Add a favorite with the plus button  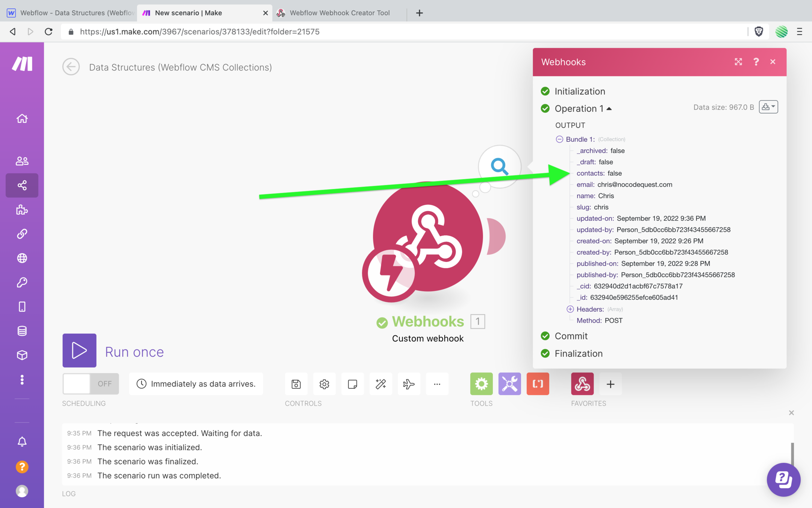click(611, 384)
